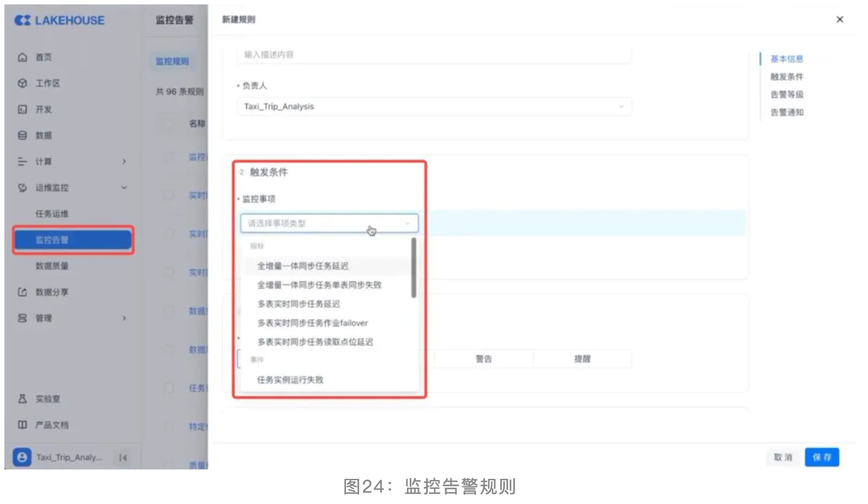Image resolution: width=868 pixels, height=504 pixels.
Task: Click the 取消 button
Action: tap(783, 457)
